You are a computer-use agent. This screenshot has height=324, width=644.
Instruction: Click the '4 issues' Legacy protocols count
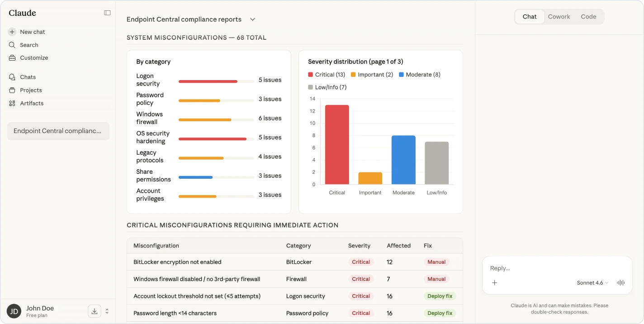point(270,157)
